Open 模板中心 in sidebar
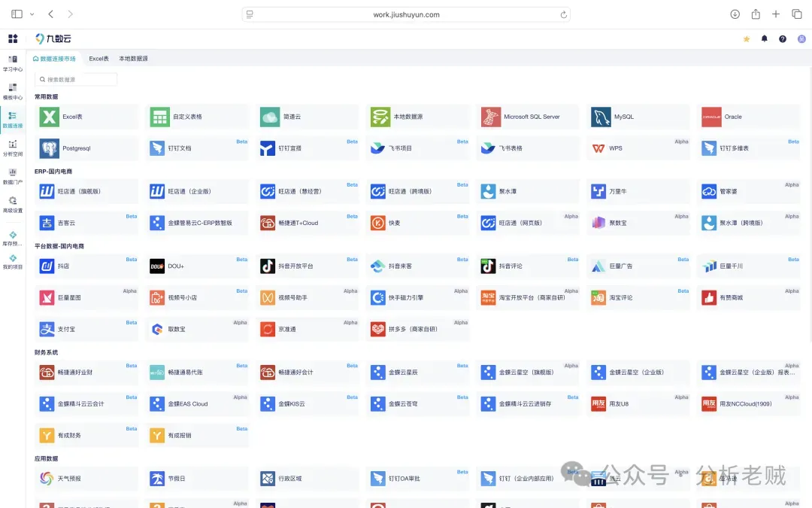 [13, 92]
